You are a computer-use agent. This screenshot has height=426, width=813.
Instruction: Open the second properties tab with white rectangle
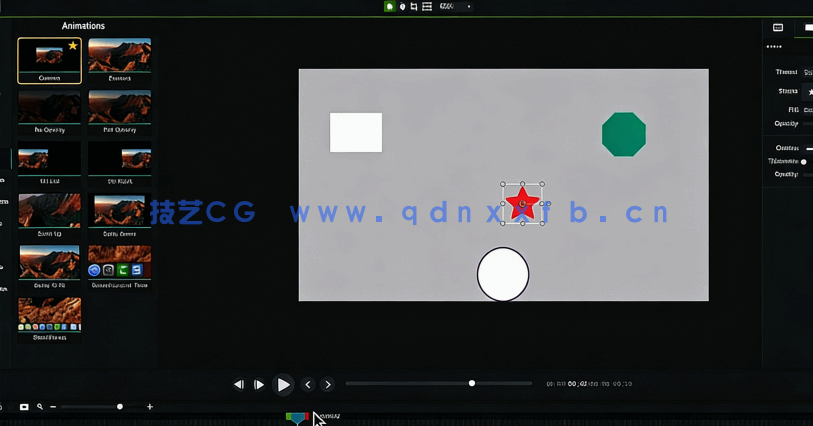coord(808,27)
